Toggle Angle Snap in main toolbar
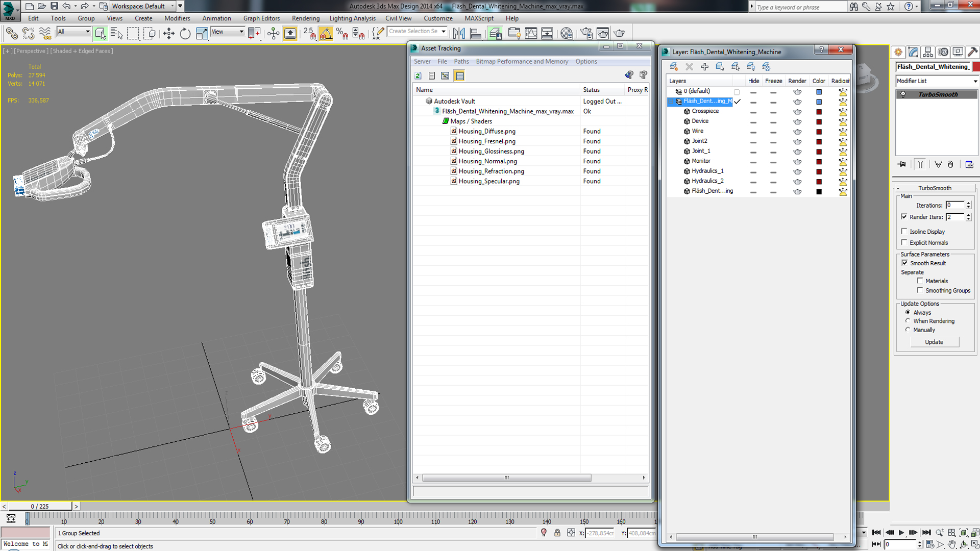The height and width of the screenshot is (551, 980). tap(326, 34)
